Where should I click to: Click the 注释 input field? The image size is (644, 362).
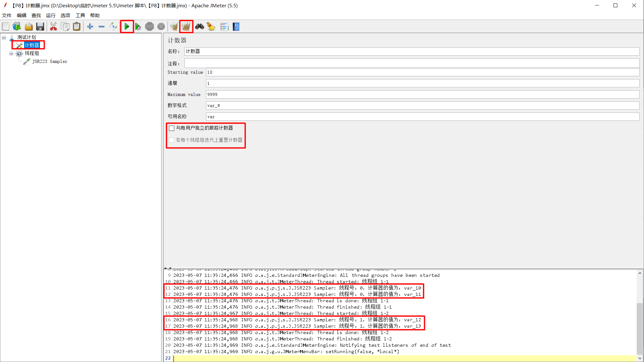(x=412, y=63)
